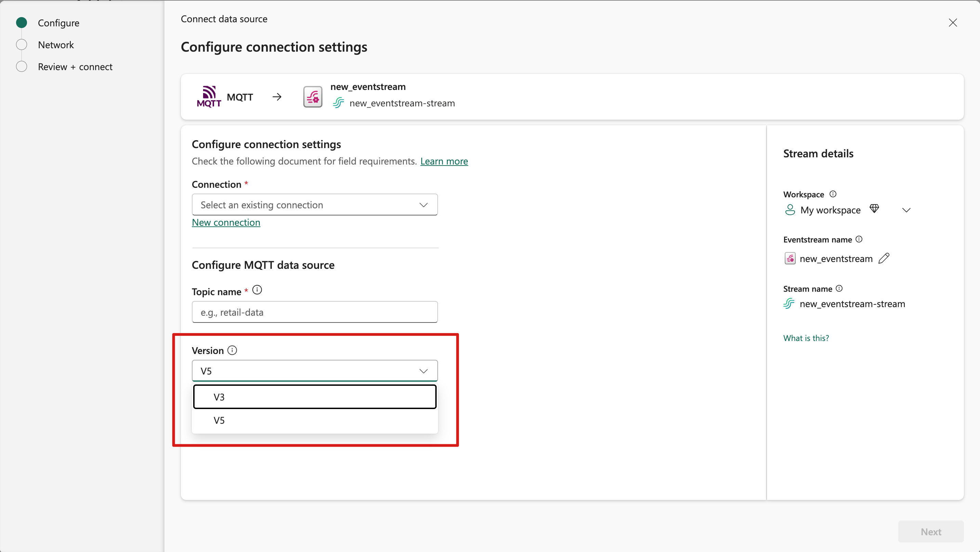This screenshot has height=552, width=980.
Task: Open the Learn more documentation link
Action: click(443, 161)
